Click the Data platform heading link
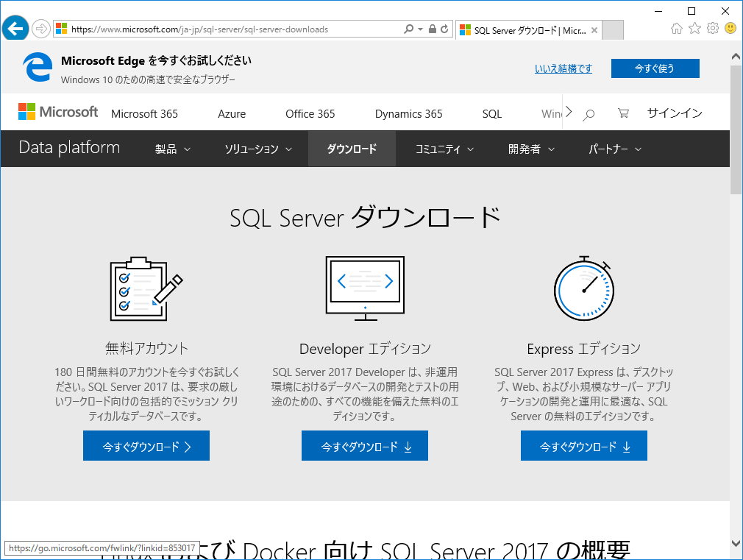743x560 pixels. click(x=69, y=147)
